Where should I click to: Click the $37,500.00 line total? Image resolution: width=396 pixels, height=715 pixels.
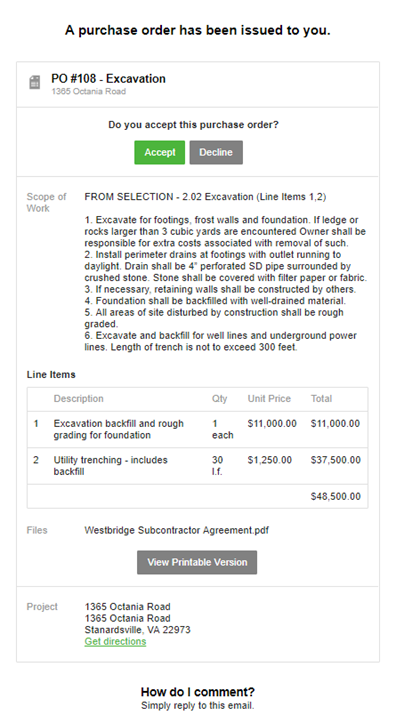tap(335, 460)
